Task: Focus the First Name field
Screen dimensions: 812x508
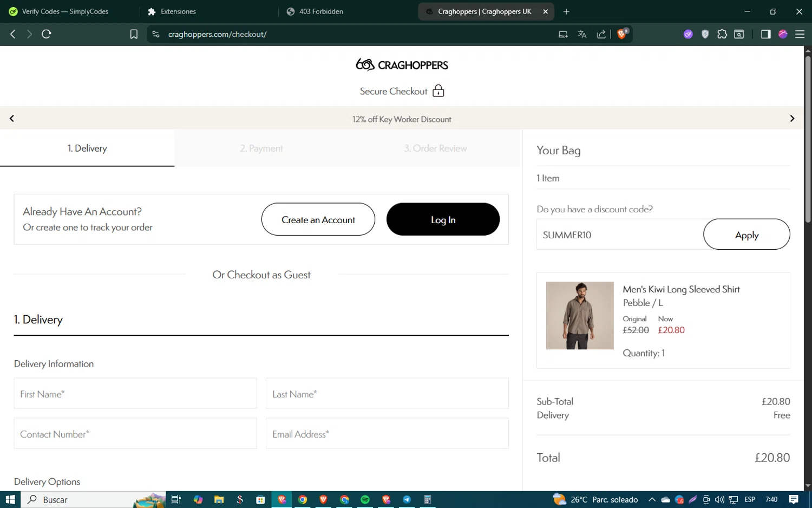Action: 135,394
